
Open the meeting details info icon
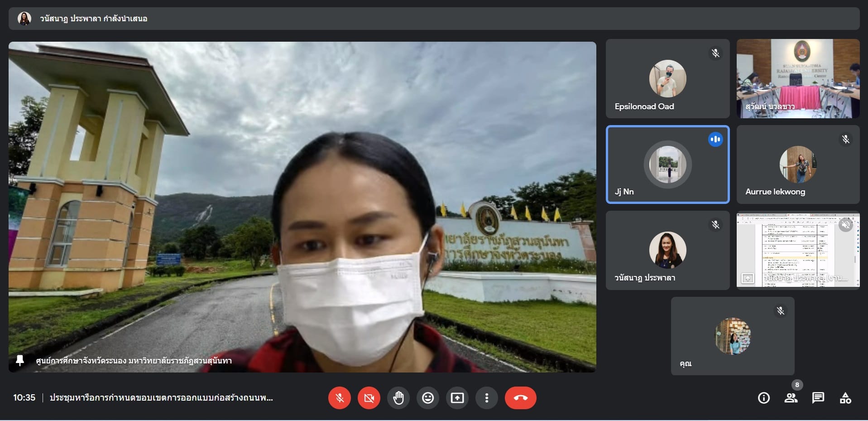pyautogui.click(x=763, y=398)
